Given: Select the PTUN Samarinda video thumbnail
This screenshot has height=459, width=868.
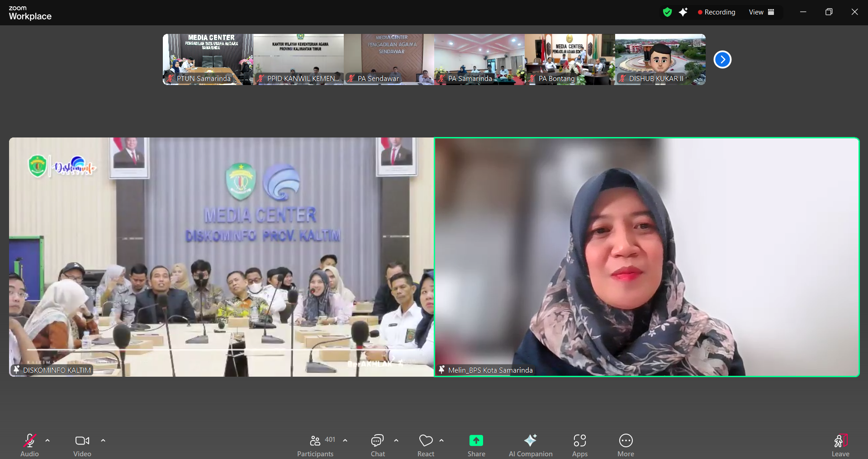Looking at the screenshot, I should click(208, 59).
